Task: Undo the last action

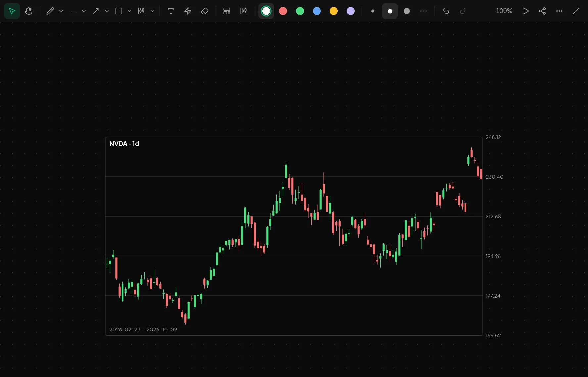Action: [x=446, y=11]
